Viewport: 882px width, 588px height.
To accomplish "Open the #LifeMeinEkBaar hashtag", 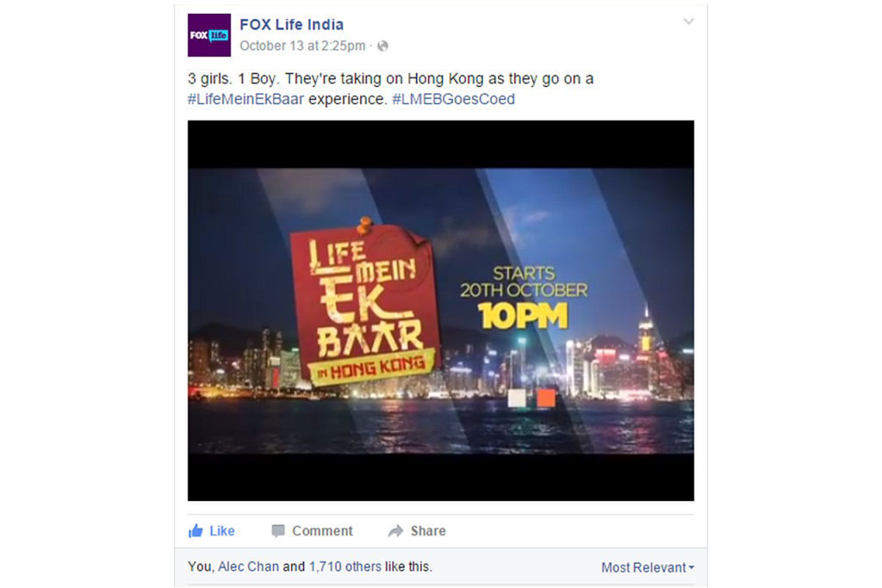I will (245, 100).
